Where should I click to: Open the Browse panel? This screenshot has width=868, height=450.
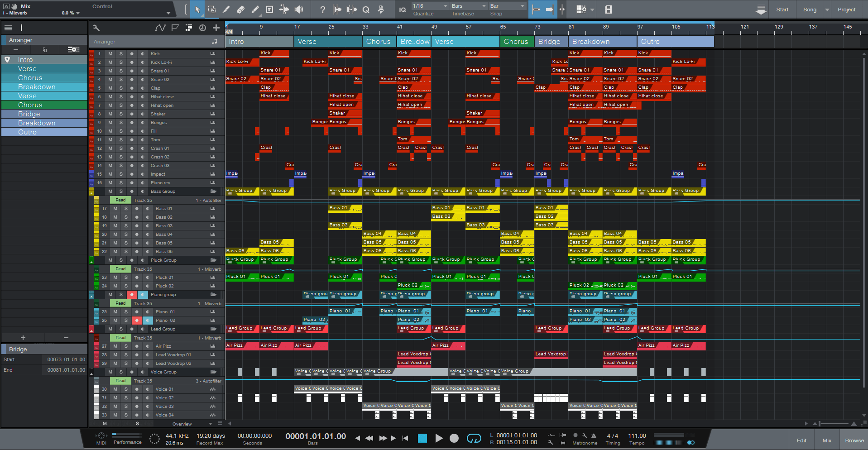tap(854, 440)
